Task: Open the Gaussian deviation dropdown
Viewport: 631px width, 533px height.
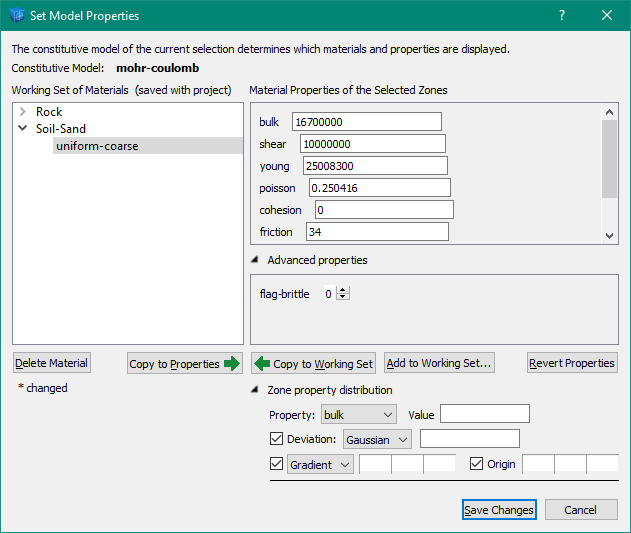Action: tap(376, 439)
